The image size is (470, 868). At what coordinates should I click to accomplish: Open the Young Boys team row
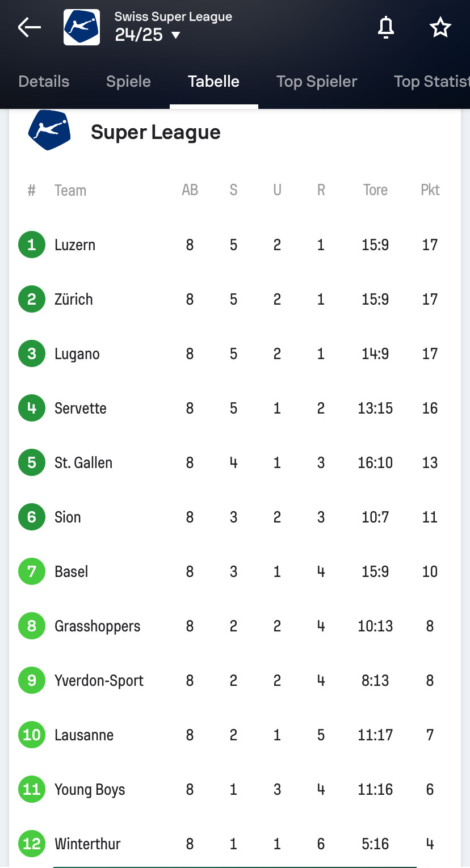click(90, 789)
